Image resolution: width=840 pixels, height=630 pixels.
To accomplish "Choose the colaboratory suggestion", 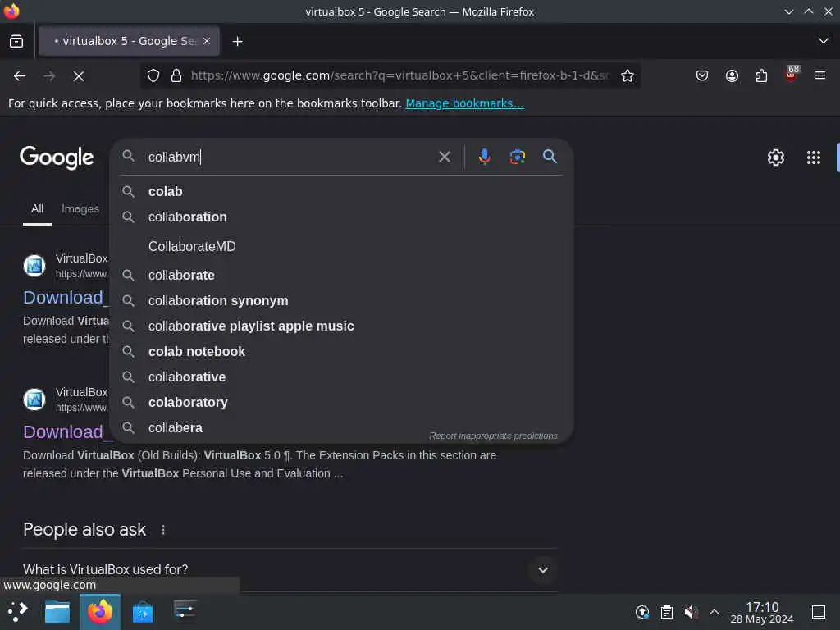I will [341, 402].
